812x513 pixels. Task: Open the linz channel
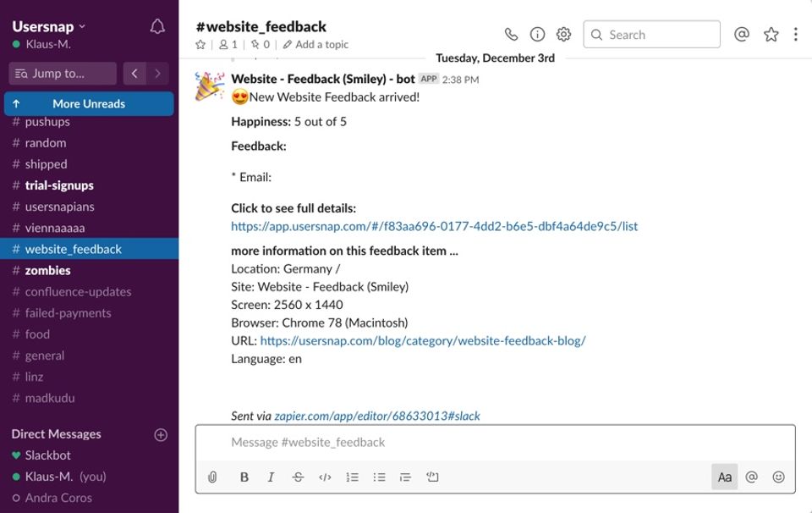89,377
